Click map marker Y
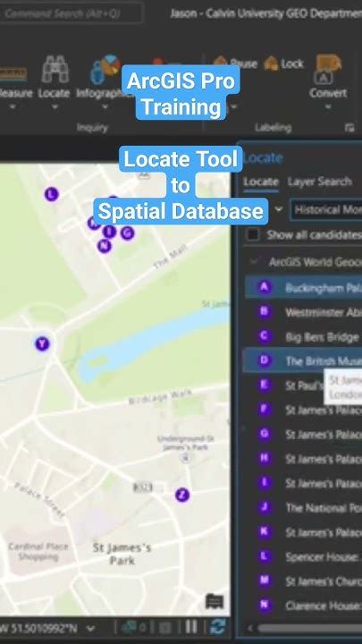Screen dimensions: 362x644 [42, 343]
